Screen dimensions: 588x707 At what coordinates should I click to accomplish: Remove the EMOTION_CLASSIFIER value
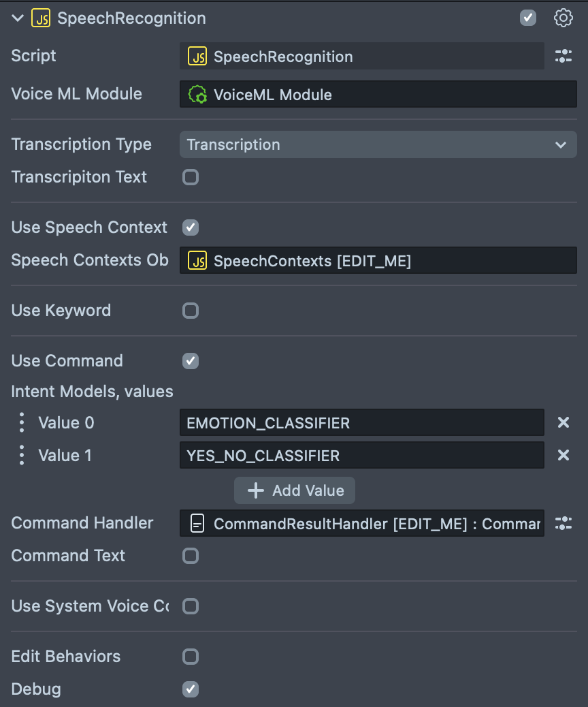pos(563,423)
